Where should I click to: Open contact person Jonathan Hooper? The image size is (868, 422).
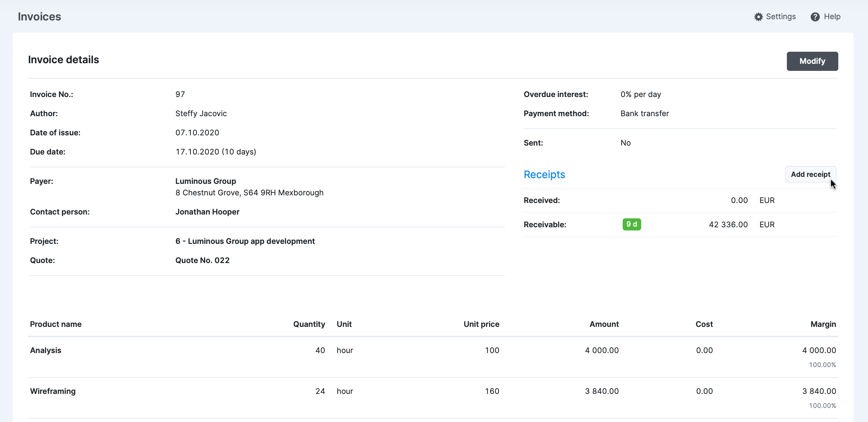click(x=207, y=212)
